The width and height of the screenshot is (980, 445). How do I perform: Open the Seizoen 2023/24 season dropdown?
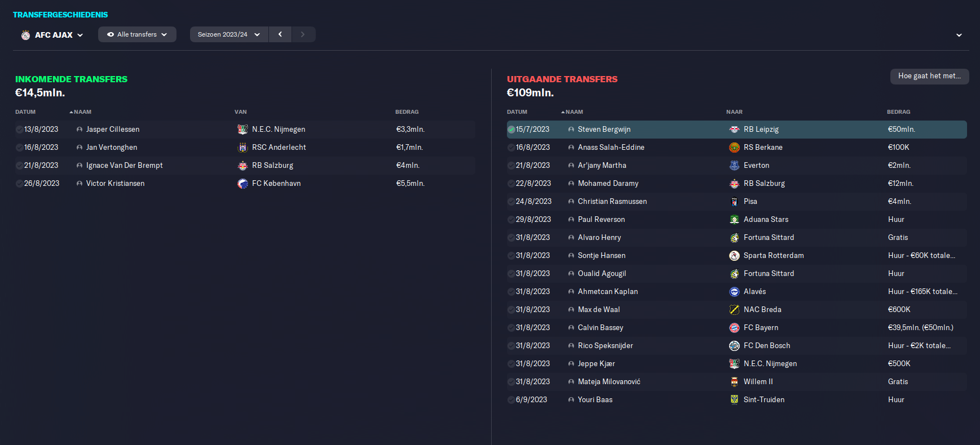click(x=229, y=34)
